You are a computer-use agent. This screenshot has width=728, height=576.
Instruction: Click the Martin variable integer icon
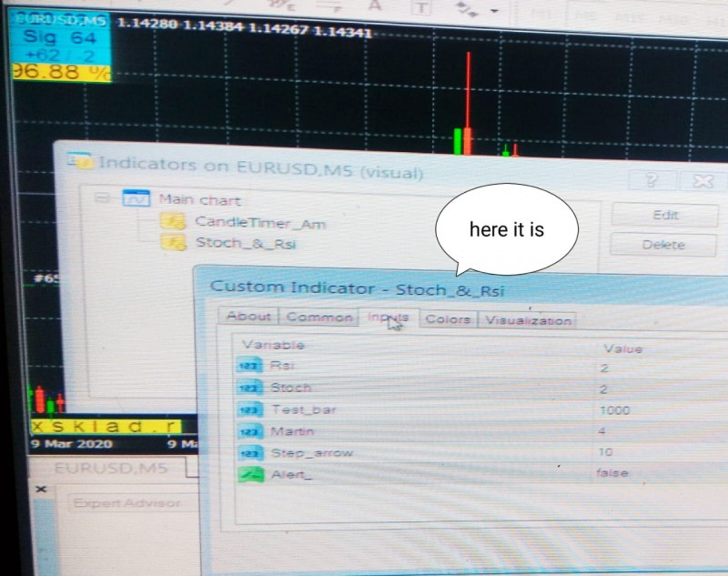251,431
